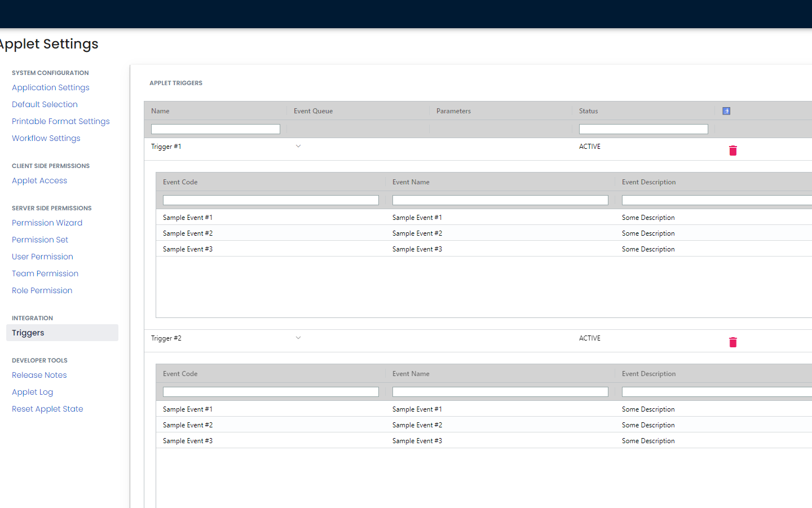Click Some Description for Sample Event #2 under Trigger #2
This screenshot has width=812, height=508.
pyautogui.click(x=648, y=425)
